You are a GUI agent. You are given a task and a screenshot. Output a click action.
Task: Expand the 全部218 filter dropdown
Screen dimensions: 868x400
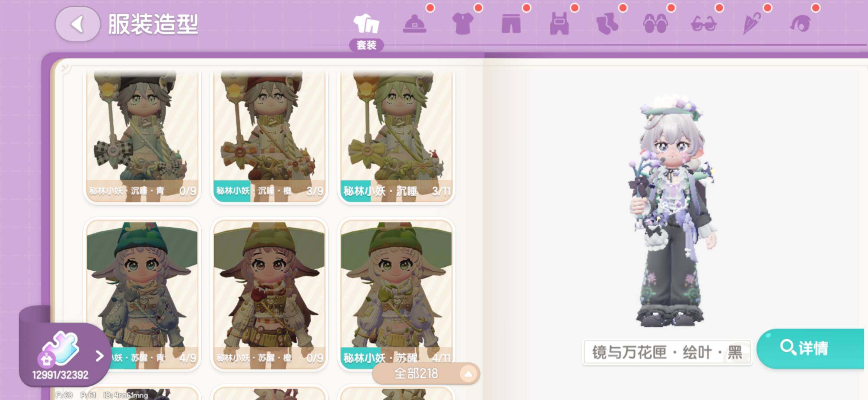[x=426, y=373]
